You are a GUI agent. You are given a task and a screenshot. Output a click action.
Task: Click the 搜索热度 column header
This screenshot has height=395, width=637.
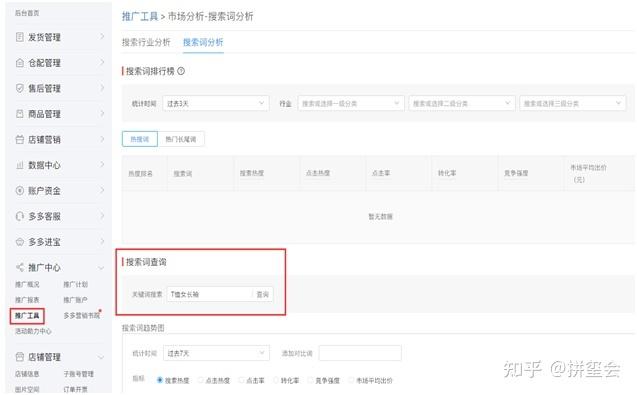coord(251,173)
